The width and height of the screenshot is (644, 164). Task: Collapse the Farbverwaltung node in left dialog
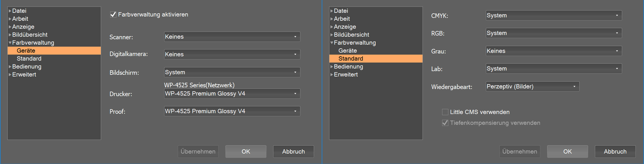(x=10, y=43)
